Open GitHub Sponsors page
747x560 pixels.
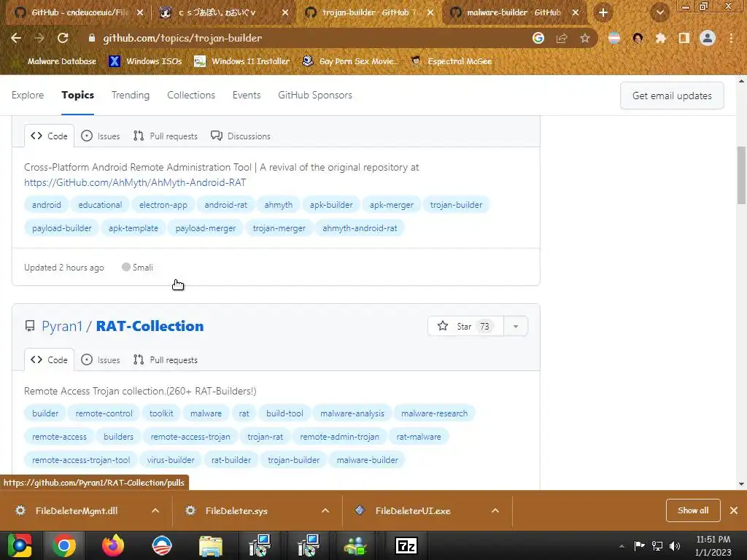tap(315, 96)
